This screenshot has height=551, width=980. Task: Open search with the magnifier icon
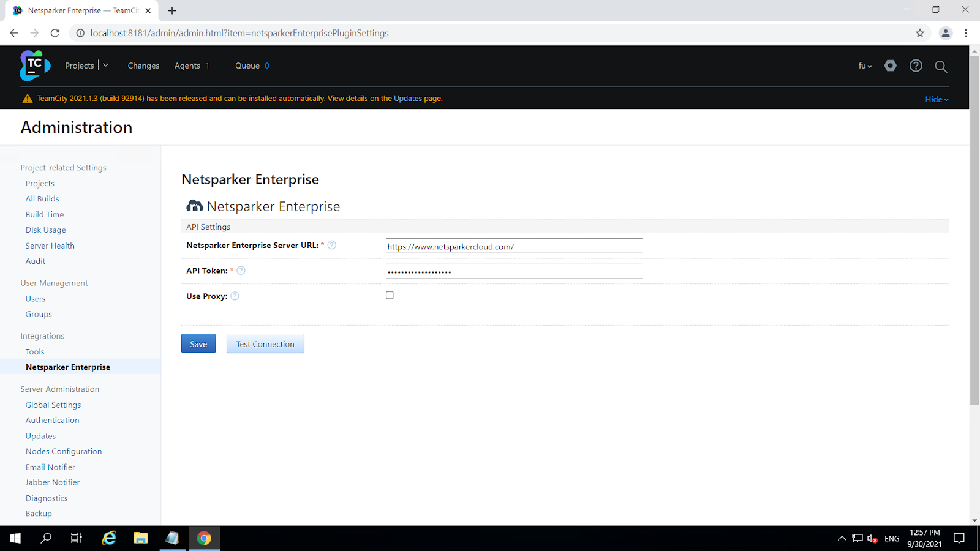[x=941, y=67]
